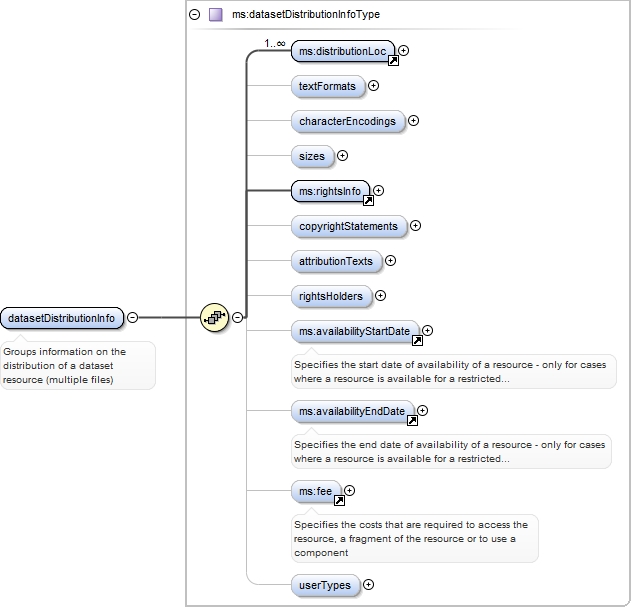
Task: Collapse the sequence compositor children
Action: tap(238, 318)
